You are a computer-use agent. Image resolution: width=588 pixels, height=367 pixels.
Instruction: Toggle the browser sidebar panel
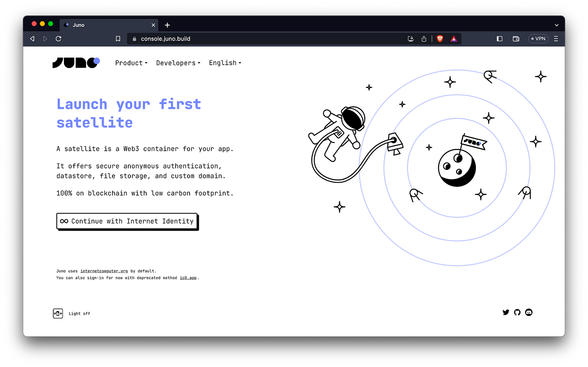coord(499,39)
